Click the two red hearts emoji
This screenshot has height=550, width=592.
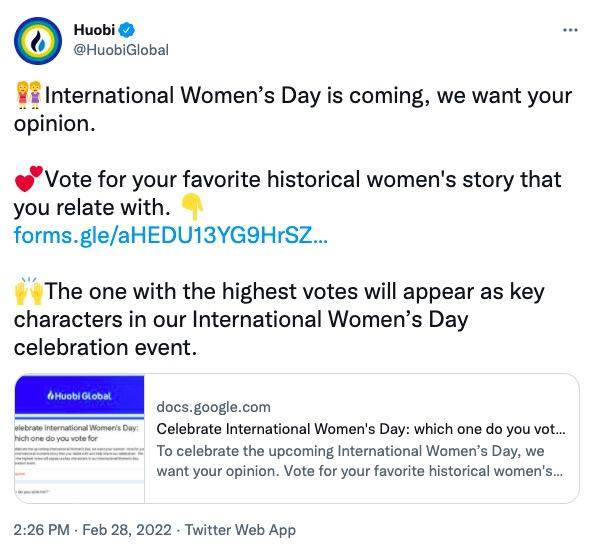[x=29, y=179]
